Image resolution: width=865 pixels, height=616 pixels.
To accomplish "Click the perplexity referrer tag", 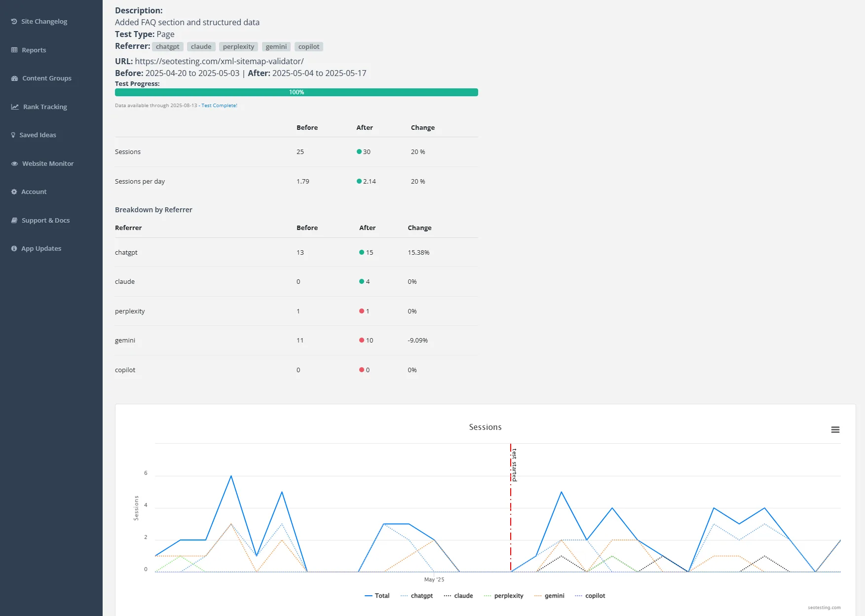I will (x=238, y=47).
